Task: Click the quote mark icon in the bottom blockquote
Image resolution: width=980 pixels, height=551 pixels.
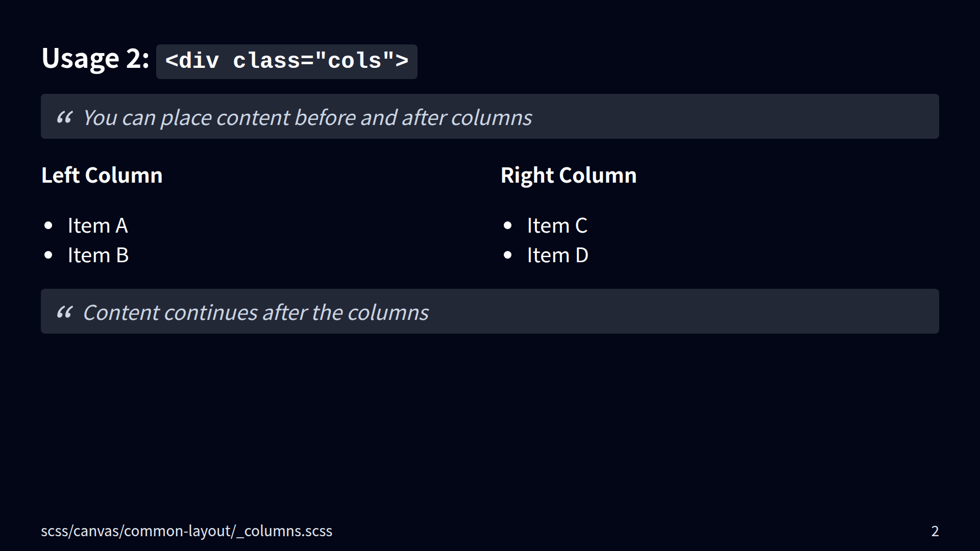Action: coord(65,312)
